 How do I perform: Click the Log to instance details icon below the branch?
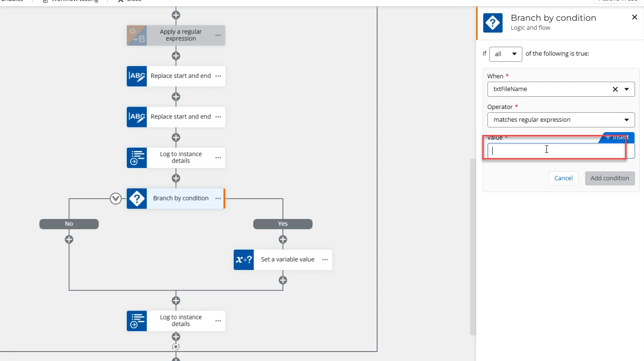(x=137, y=321)
